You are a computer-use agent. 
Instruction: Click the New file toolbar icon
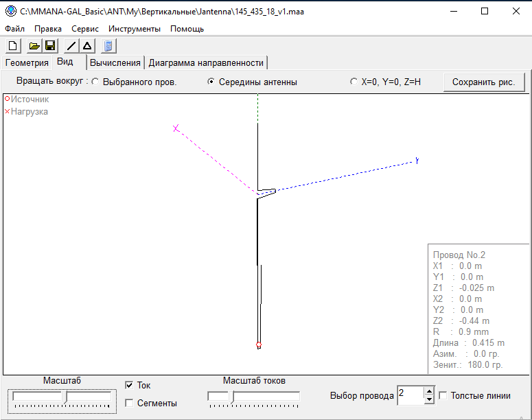pyautogui.click(x=13, y=46)
